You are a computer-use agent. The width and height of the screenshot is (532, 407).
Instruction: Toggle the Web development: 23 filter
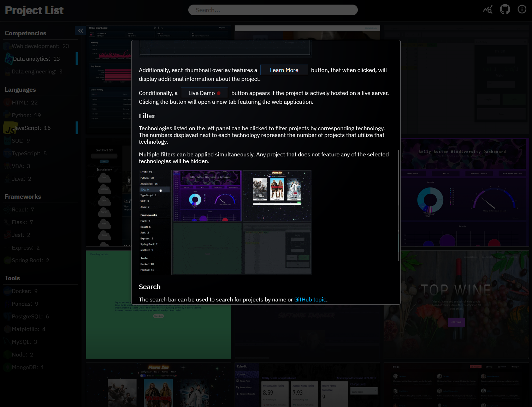[x=40, y=46]
